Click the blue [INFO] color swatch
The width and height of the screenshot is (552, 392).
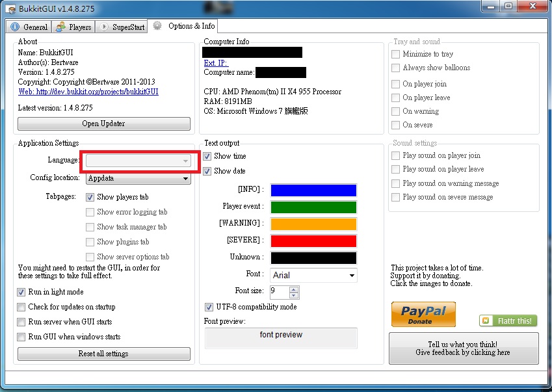pos(313,190)
